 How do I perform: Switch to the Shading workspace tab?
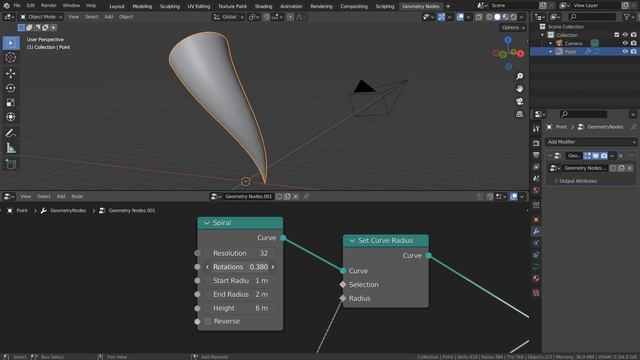(x=263, y=6)
